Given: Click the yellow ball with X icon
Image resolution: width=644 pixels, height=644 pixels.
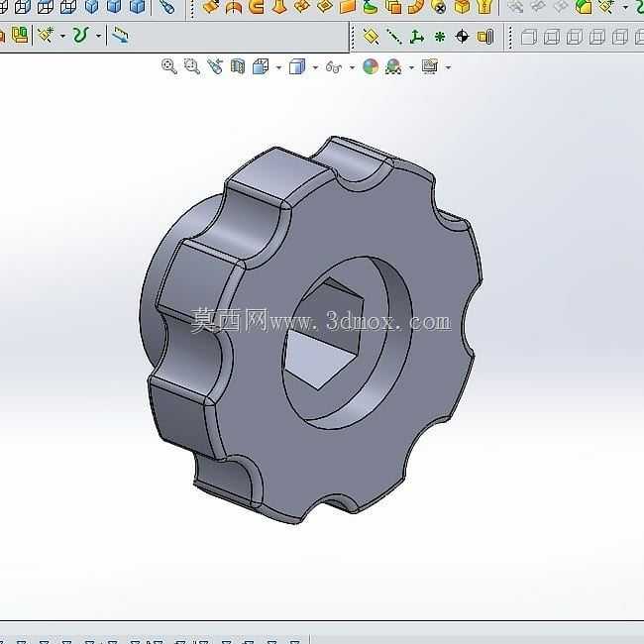Looking at the screenshot, I should 440,7.
